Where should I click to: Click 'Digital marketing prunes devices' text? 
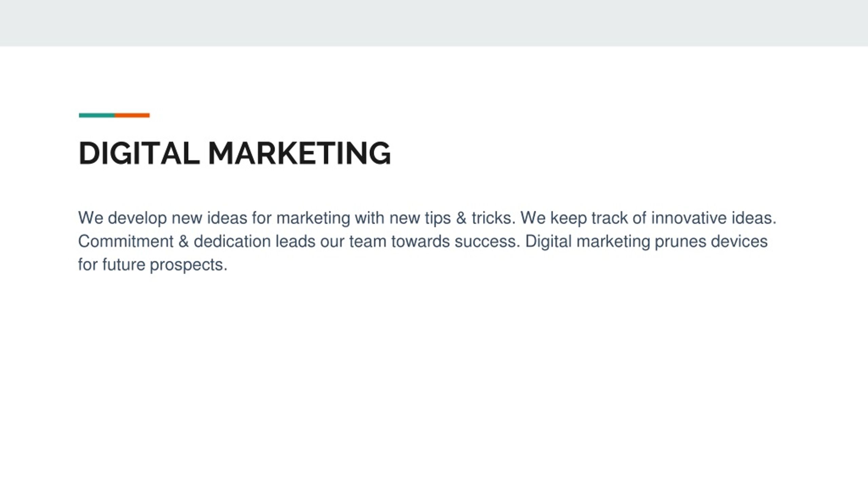pos(646,241)
